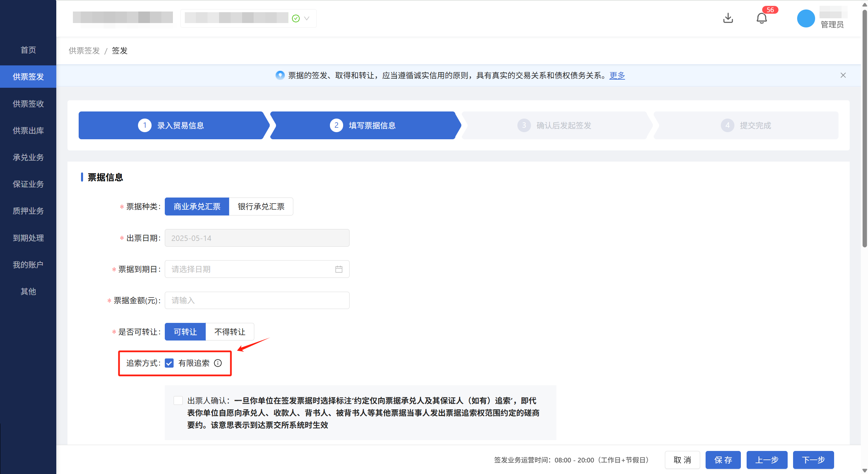Click 保存 button
Screen dimensions: 868x474
[x=723, y=460]
